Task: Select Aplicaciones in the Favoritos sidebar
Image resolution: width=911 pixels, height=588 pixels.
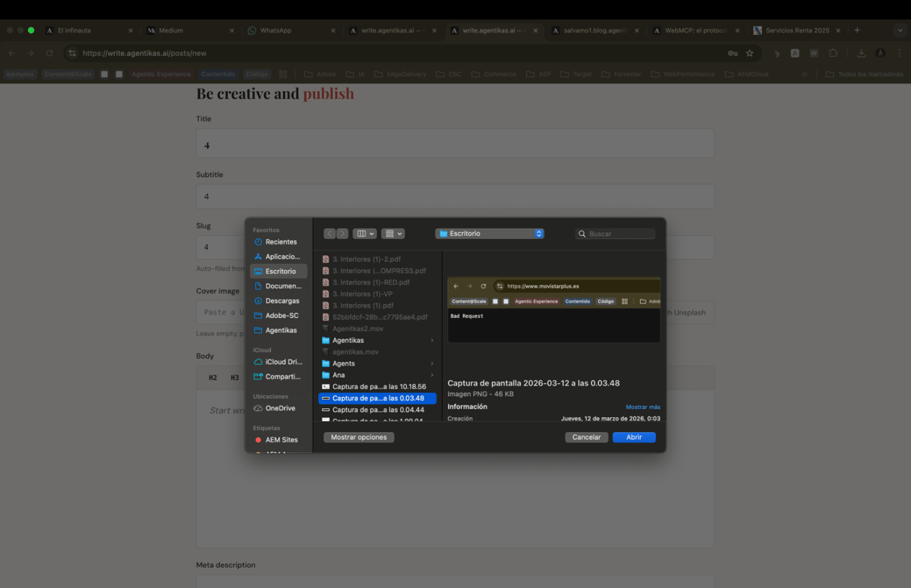Action: point(280,256)
